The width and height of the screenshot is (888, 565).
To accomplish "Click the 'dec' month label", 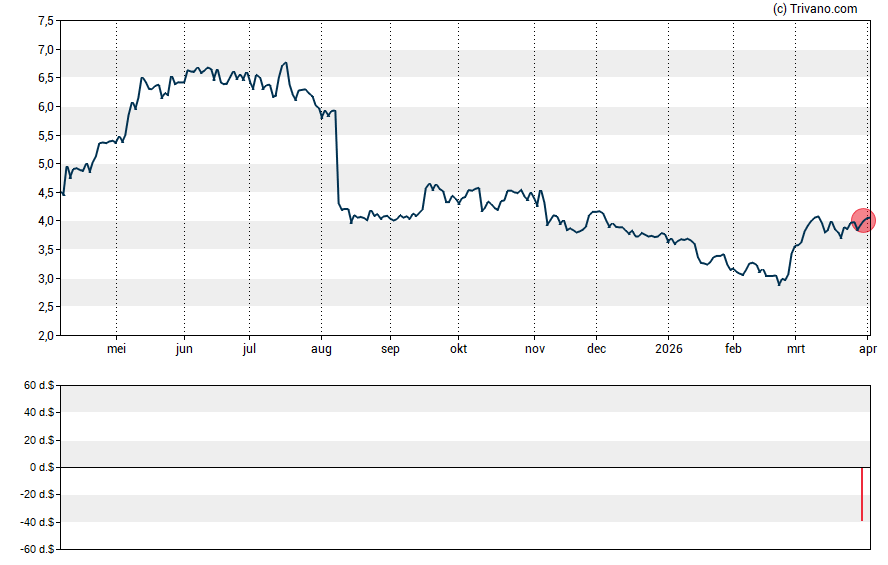I will tap(596, 349).
